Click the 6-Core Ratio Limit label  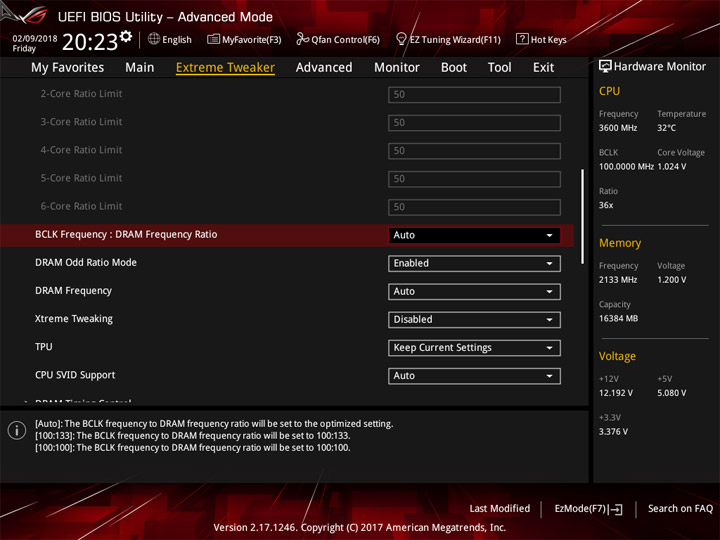point(81,206)
